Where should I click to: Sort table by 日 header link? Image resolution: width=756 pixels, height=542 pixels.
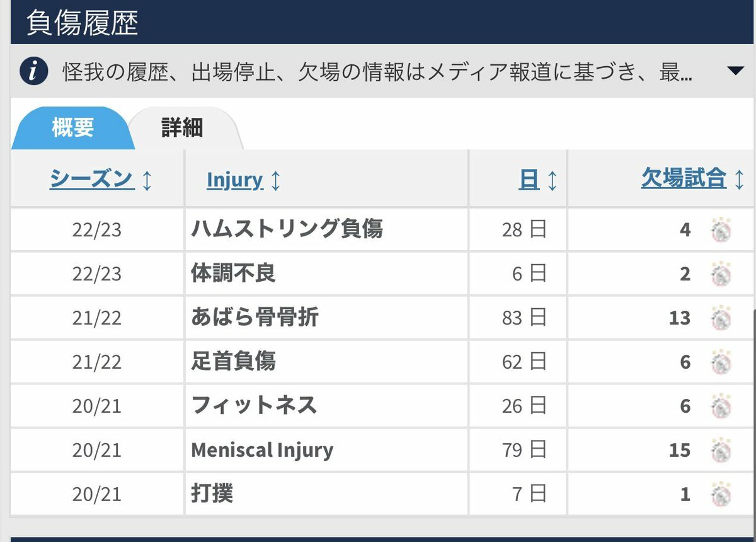(x=529, y=180)
